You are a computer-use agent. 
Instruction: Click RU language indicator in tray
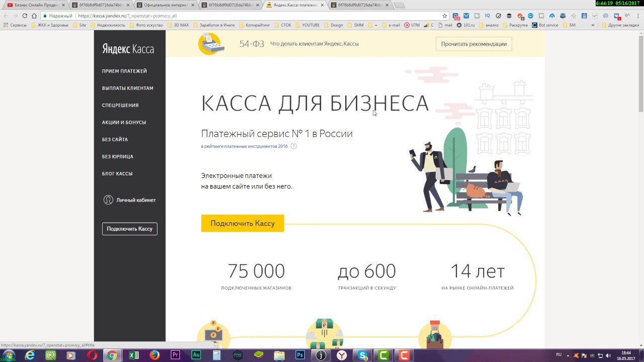tap(558, 355)
